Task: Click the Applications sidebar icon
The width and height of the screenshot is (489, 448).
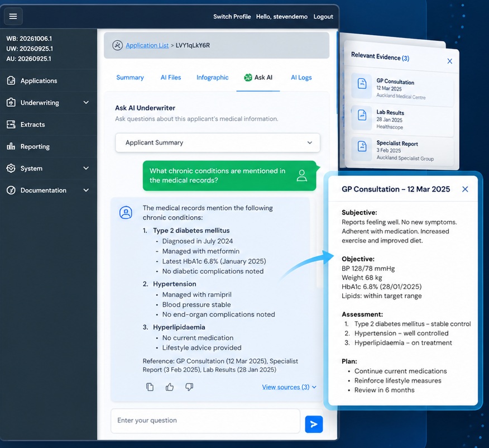Action: tap(11, 80)
